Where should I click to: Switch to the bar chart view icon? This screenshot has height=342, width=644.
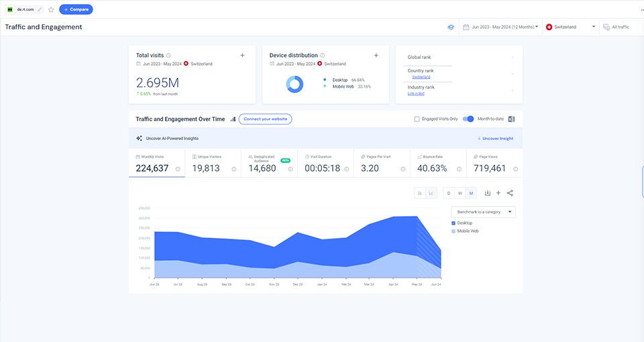420,193
